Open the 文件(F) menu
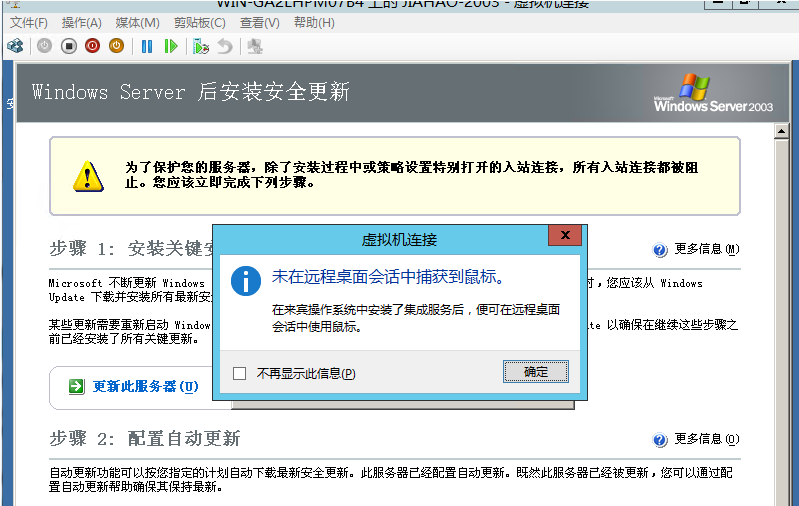 click(x=29, y=22)
